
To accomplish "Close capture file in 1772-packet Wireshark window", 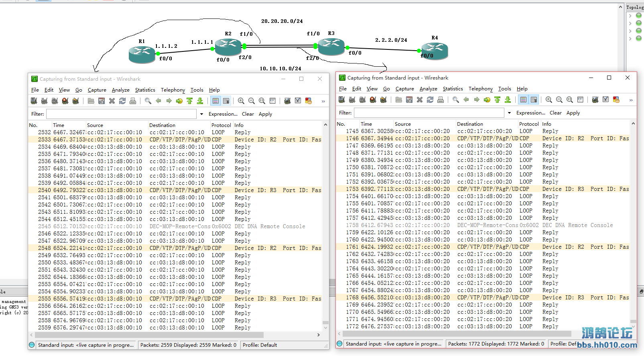I will pyautogui.click(x=420, y=100).
